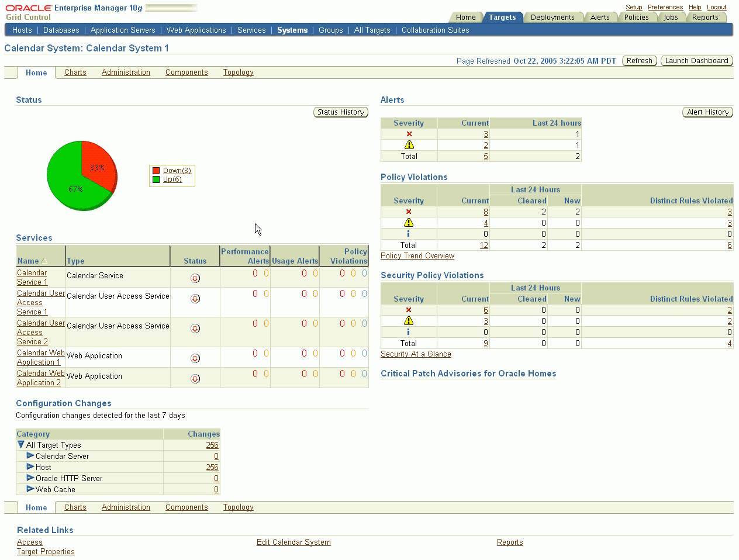The height and width of the screenshot is (560, 739).
Task: Open the Groups navigation item
Action: (x=330, y=30)
